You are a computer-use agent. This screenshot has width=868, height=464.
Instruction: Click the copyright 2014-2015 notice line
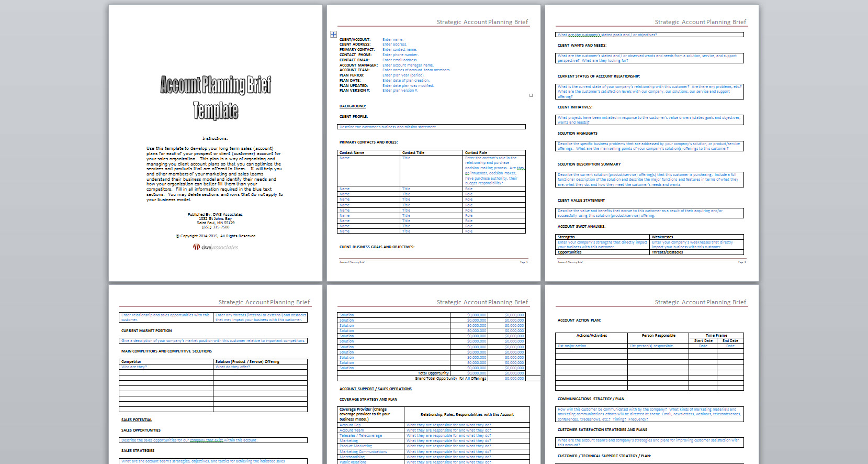(216, 236)
